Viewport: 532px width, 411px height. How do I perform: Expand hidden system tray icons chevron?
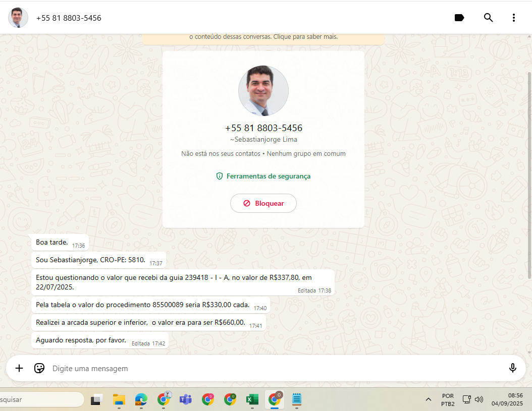(x=429, y=400)
